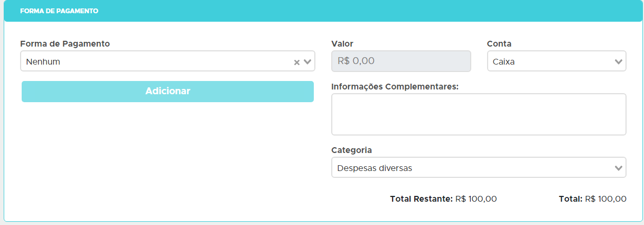The image size is (644, 225).
Task: Focus the Informações Complementares text area
Action: coord(478,114)
